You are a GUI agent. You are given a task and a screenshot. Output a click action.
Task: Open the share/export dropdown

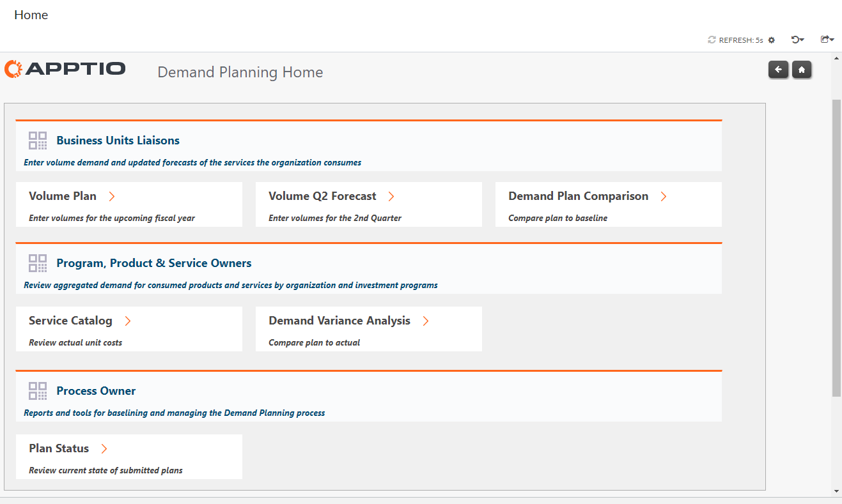(x=827, y=40)
